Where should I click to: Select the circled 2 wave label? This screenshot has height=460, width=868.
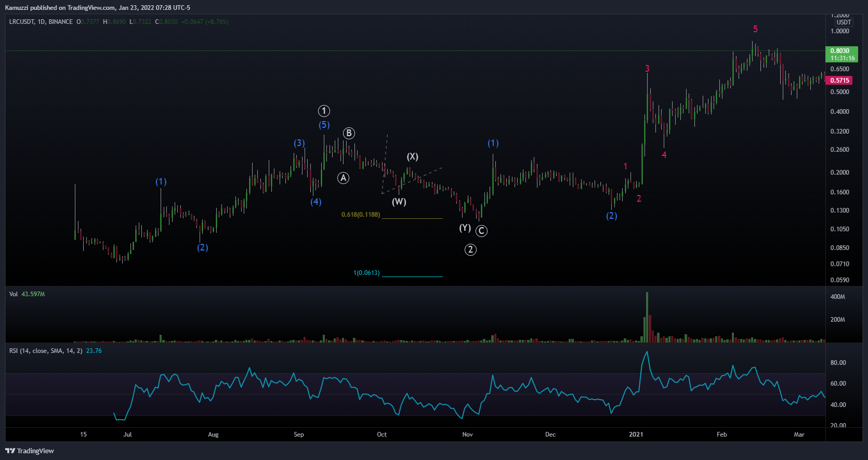click(x=470, y=249)
